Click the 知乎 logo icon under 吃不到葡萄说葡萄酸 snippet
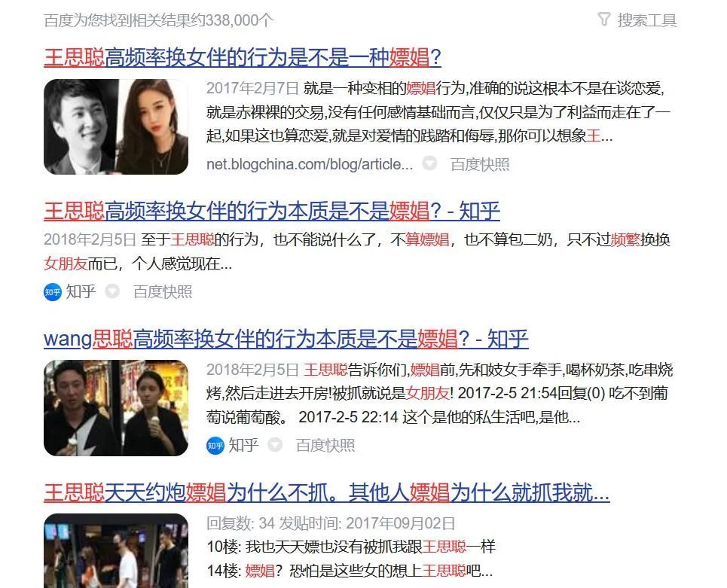Image resolution: width=727 pixels, height=588 pixels. [215, 446]
